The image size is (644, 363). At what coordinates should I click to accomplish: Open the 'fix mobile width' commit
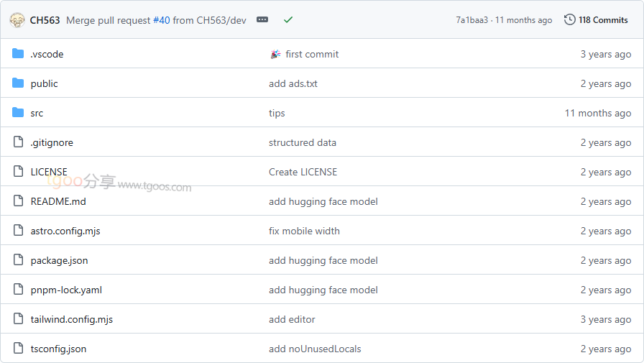304,231
